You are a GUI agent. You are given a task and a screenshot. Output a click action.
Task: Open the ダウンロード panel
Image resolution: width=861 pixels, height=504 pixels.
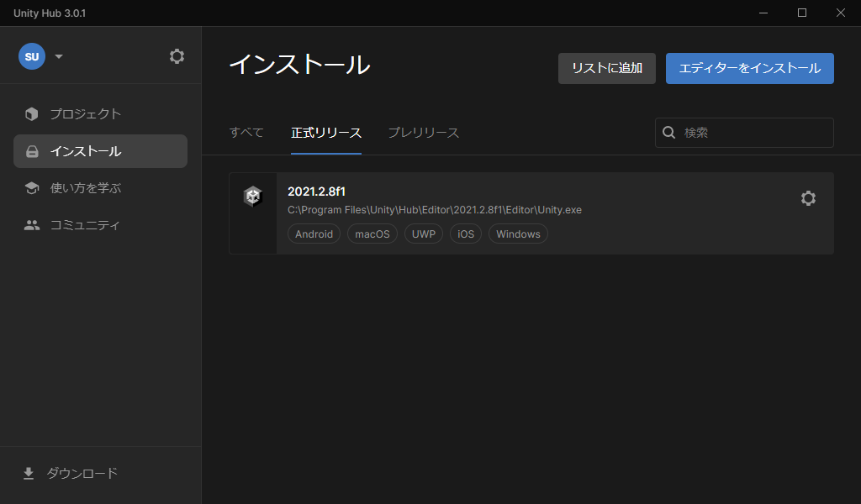click(x=82, y=474)
